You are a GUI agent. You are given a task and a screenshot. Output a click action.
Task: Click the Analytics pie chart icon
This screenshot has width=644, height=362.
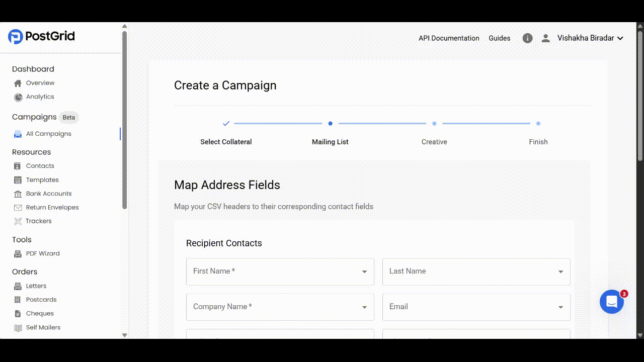pyautogui.click(x=18, y=97)
